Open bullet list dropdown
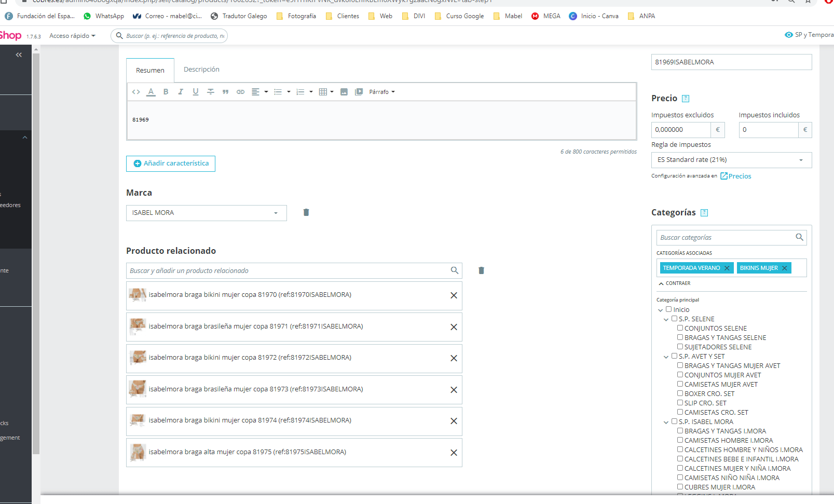The height and width of the screenshot is (504, 834). (x=282, y=92)
